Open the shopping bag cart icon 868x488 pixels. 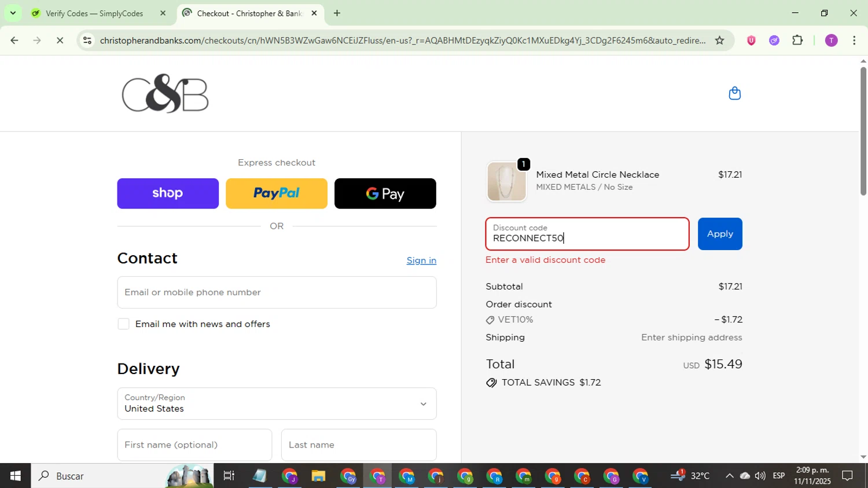[734, 93]
